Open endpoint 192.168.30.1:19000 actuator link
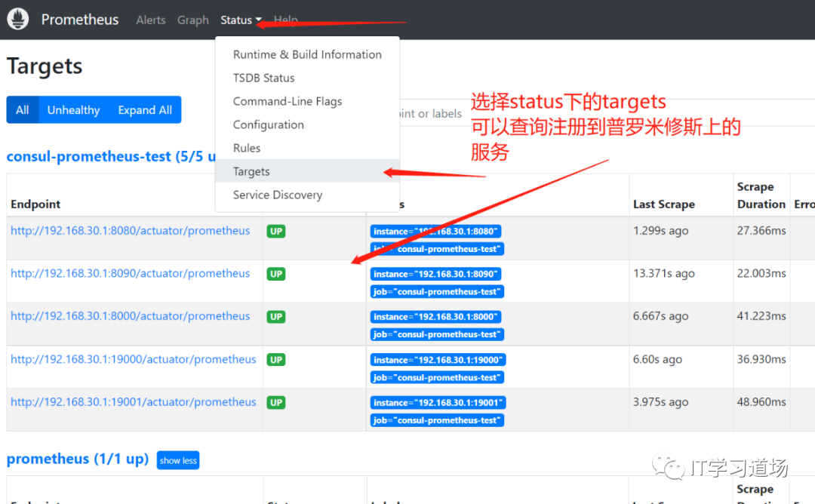 [x=133, y=359]
